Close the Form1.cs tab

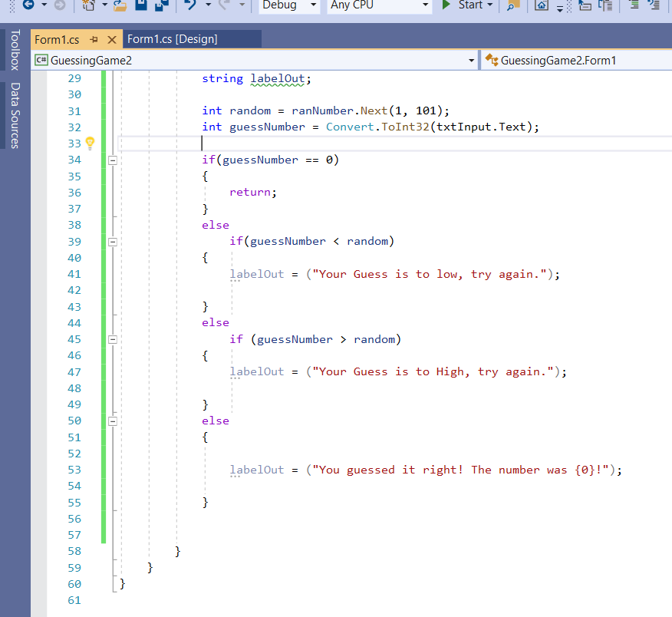112,40
